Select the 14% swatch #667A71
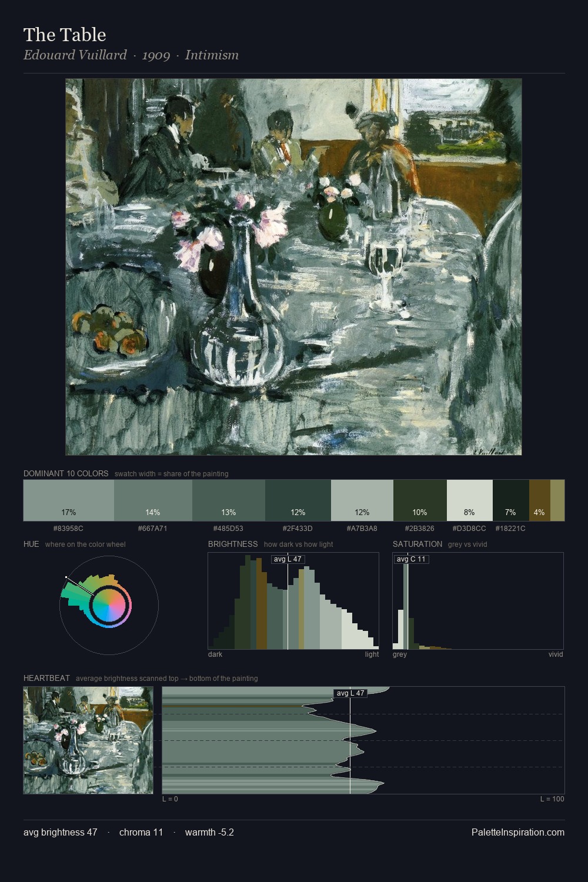This screenshot has height=882, width=588. 153,500
